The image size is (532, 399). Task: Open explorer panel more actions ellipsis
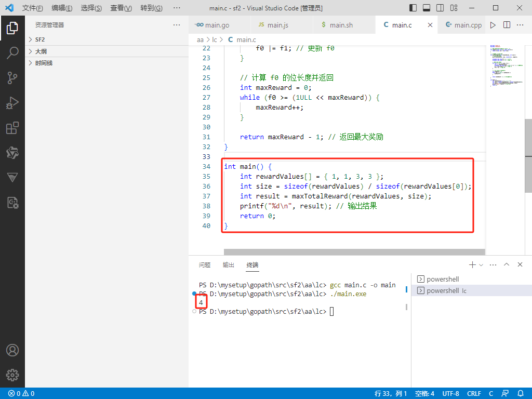click(x=177, y=25)
